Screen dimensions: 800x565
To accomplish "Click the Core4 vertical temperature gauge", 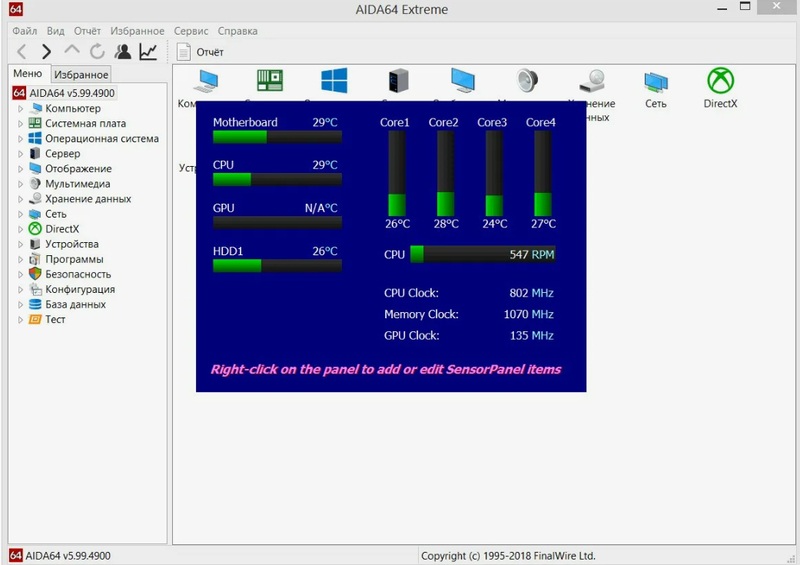I will pyautogui.click(x=542, y=174).
